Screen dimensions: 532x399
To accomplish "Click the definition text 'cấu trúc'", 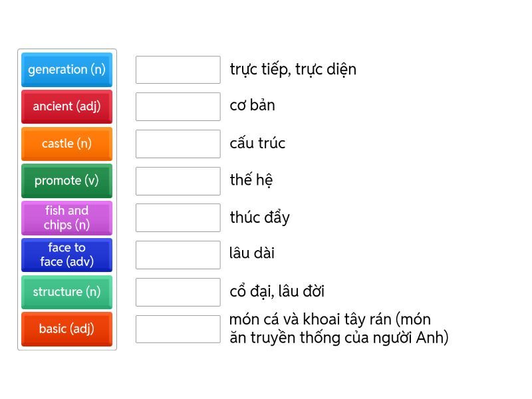I will 257,143.
